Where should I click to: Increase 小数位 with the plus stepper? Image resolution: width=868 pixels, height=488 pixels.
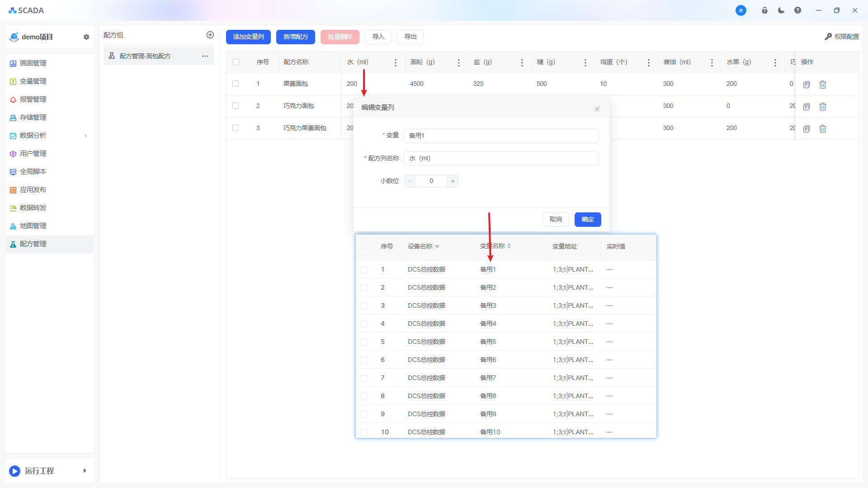coord(453,181)
